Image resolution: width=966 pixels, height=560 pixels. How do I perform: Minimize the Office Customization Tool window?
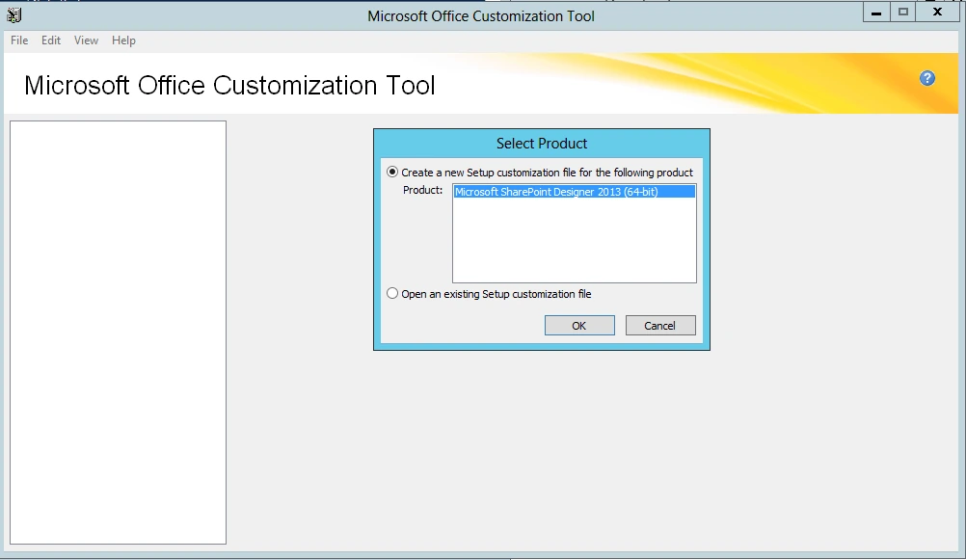point(876,12)
